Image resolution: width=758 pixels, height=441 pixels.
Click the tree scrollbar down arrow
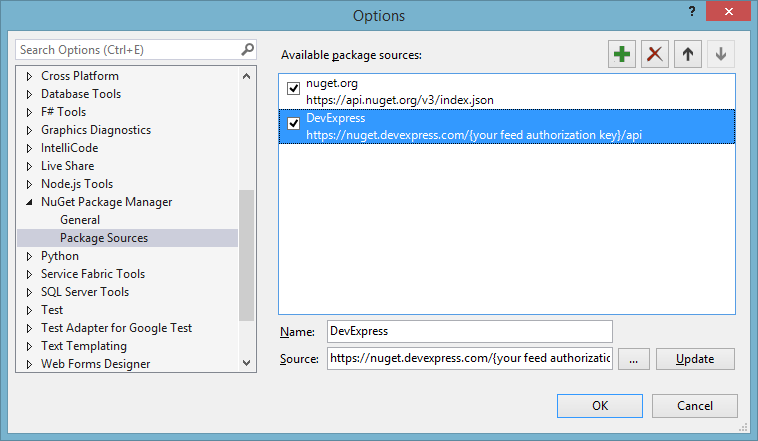coord(247,363)
